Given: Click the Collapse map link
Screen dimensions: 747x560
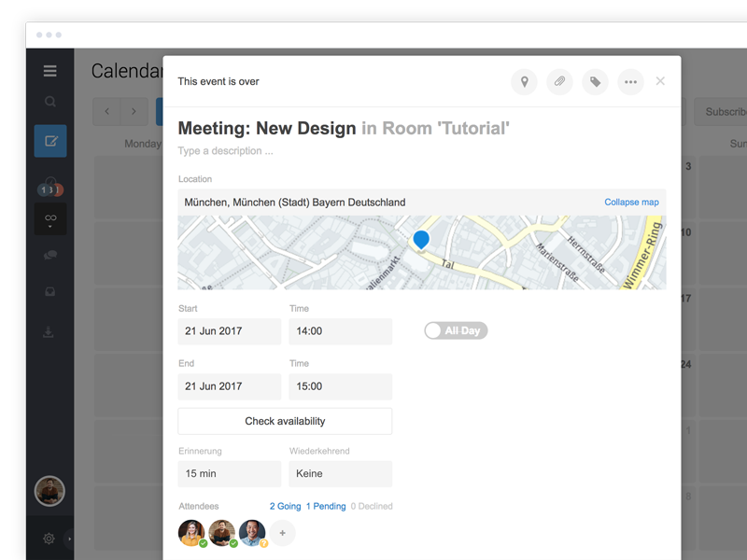Looking at the screenshot, I should tap(631, 202).
